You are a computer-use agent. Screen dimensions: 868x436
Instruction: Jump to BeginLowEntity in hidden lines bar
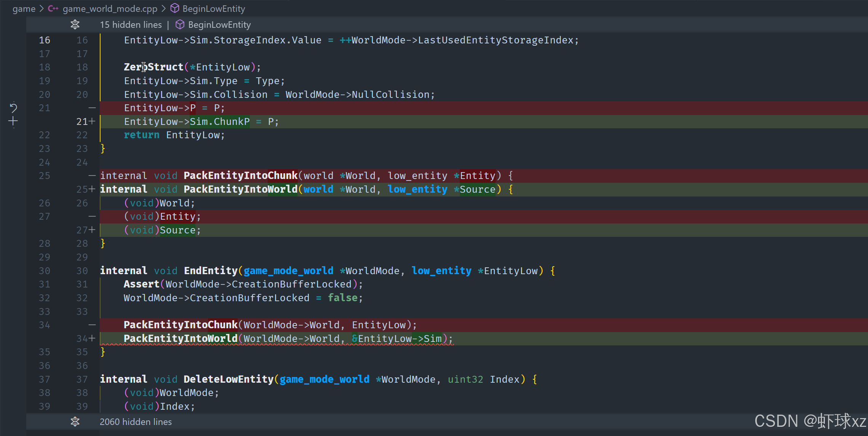219,25
